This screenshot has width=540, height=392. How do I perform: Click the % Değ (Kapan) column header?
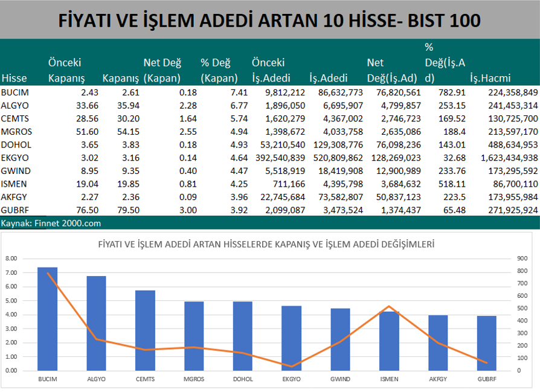coord(219,70)
